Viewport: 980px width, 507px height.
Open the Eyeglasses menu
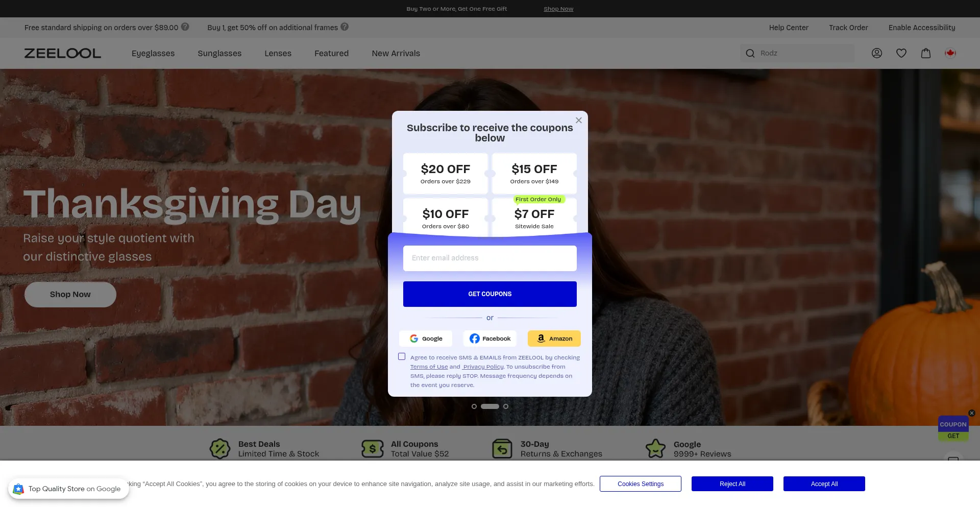pyautogui.click(x=153, y=53)
